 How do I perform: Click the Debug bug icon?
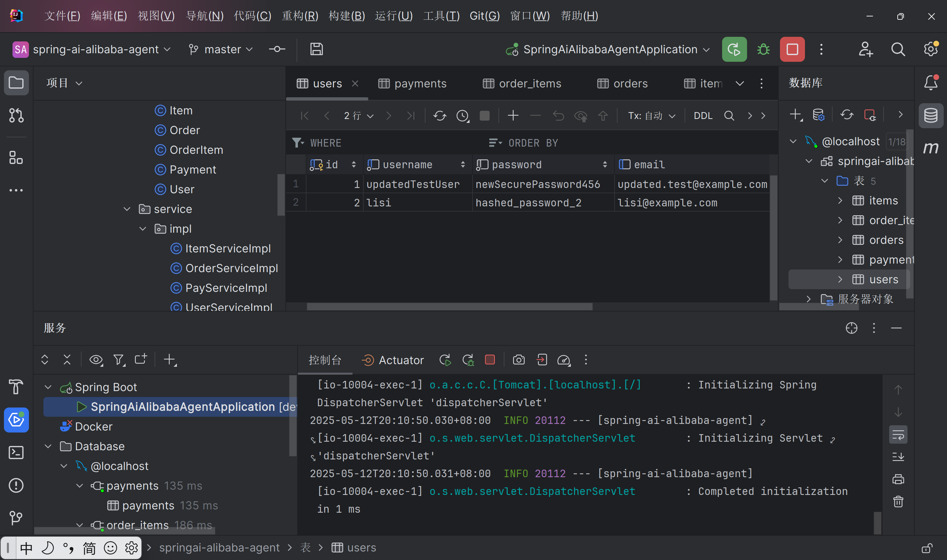[763, 49]
